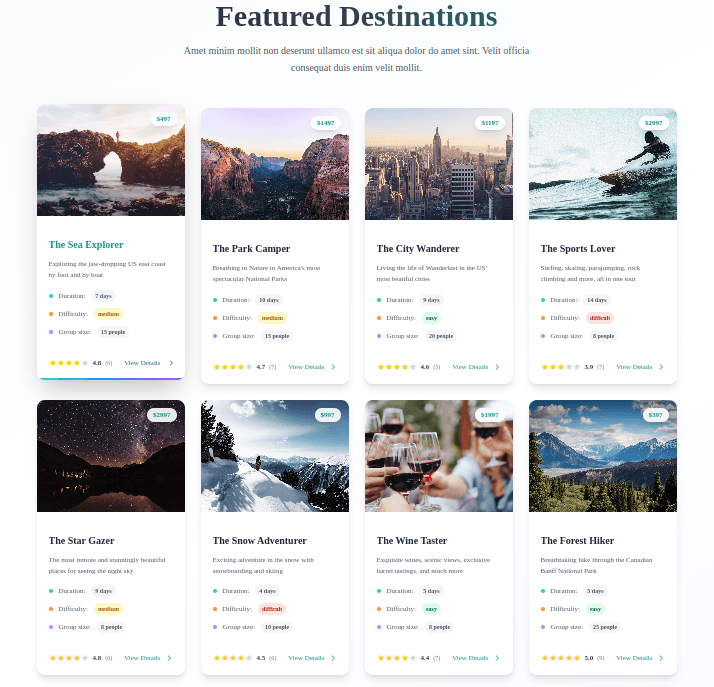Screen dimensions: 714x687
Task: Click the chevron arrow on The Forest Hiker card
Action: pos(661,658)
